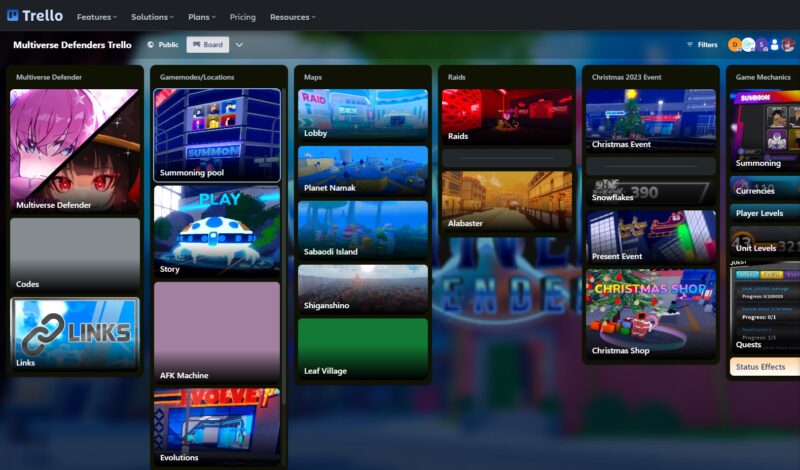Go to the Pricing page
This screenshot has height=470, width=800.
tap(242, 17)
